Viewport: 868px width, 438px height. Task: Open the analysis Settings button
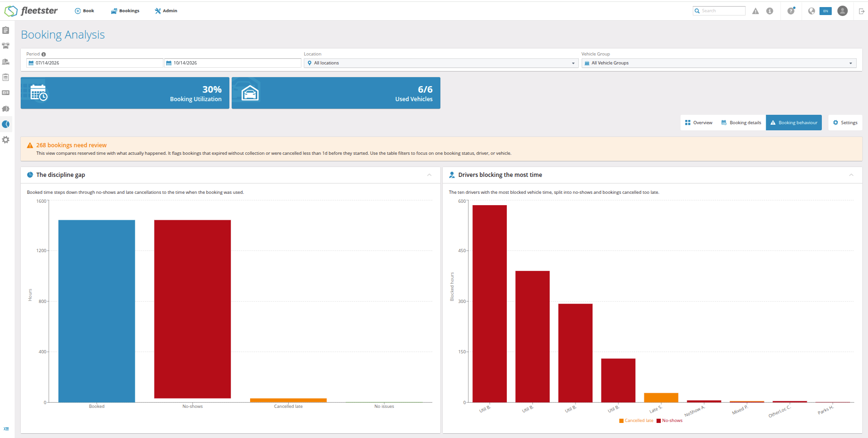(845, 123)
